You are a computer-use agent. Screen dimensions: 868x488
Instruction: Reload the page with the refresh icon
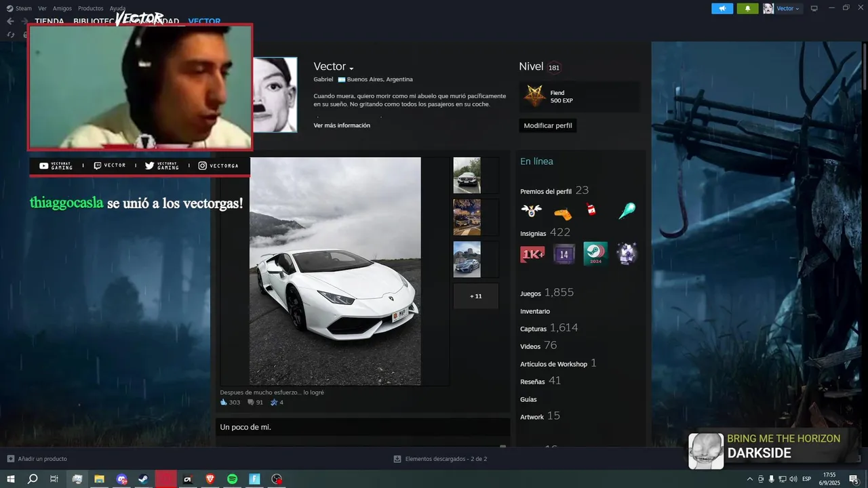pyautogui.click(x=11, y=35)
